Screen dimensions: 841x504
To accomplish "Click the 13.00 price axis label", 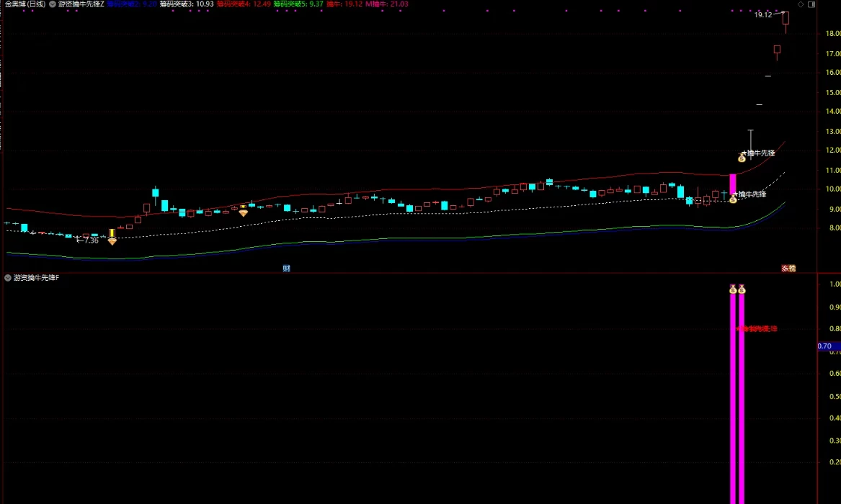I will [833, 131].
